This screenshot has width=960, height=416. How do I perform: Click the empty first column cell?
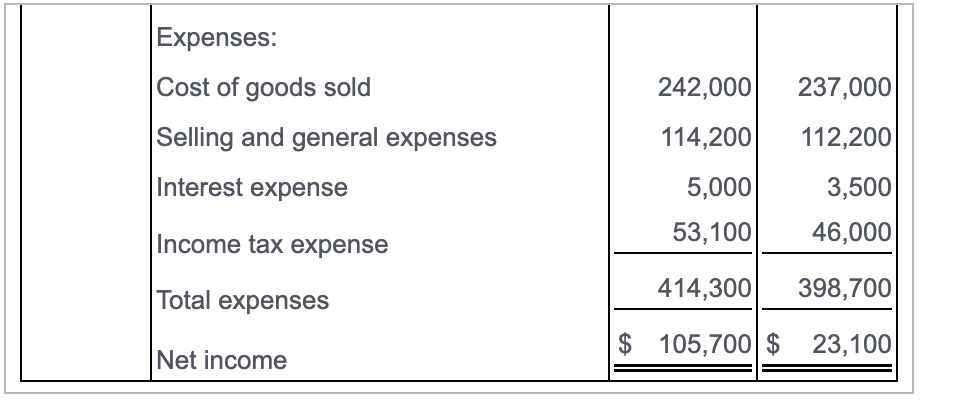tap(86, 192)
